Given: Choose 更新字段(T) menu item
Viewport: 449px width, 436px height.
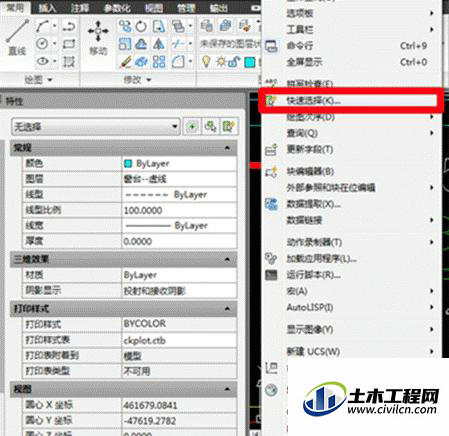Looking at the screenshot, I should pos(352,149).
